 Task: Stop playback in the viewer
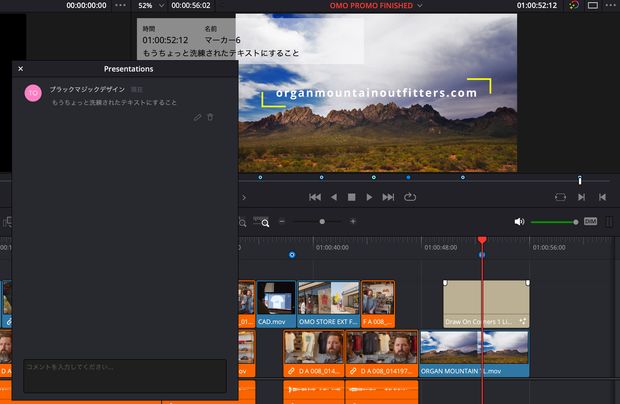point(351,197)
